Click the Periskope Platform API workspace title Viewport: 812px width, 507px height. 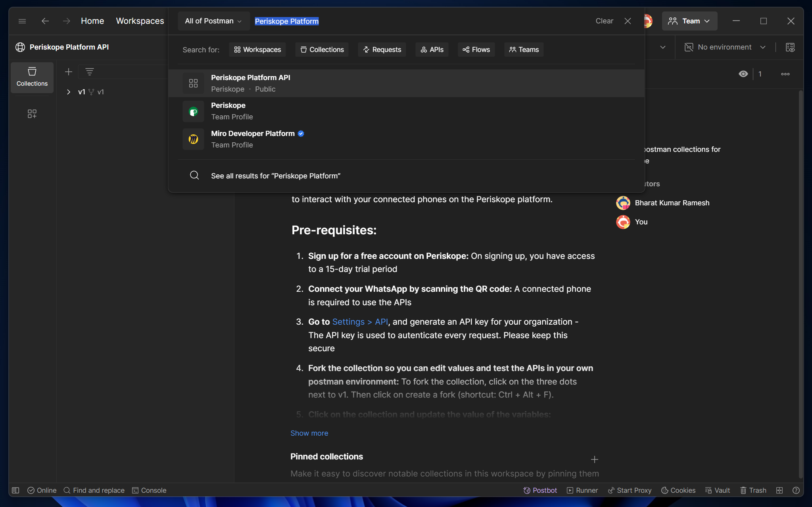click(69, 47)
